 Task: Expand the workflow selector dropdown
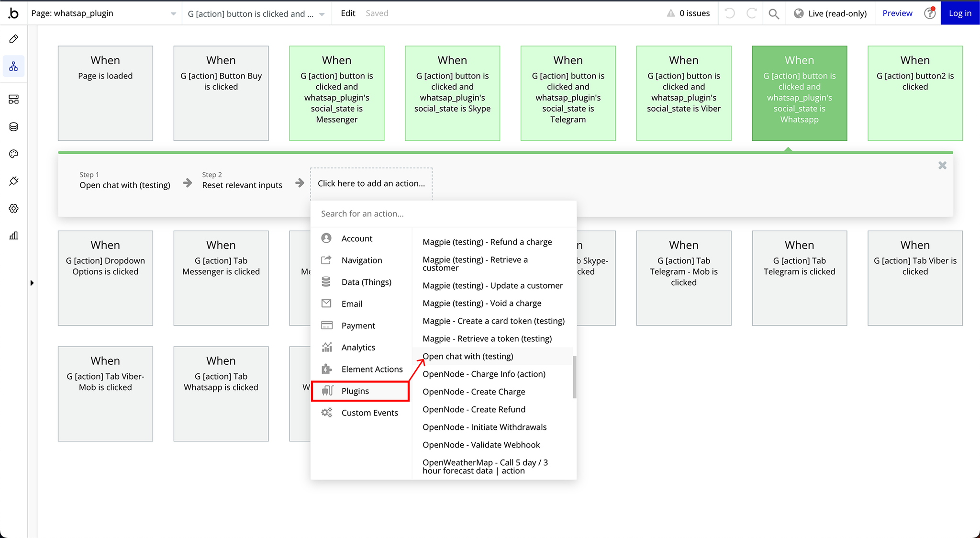pyautogui.click(x=322, y=14)
